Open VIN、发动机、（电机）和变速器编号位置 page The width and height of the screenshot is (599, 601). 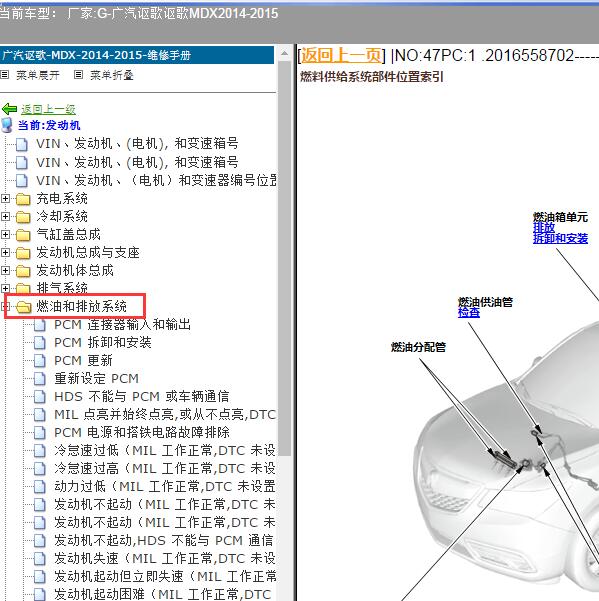tap(156, 181)
